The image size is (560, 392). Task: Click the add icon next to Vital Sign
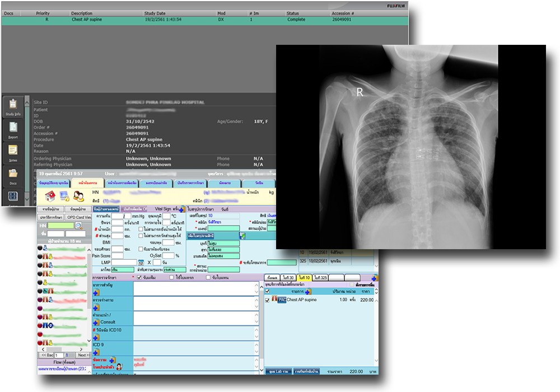click(182, 209)
